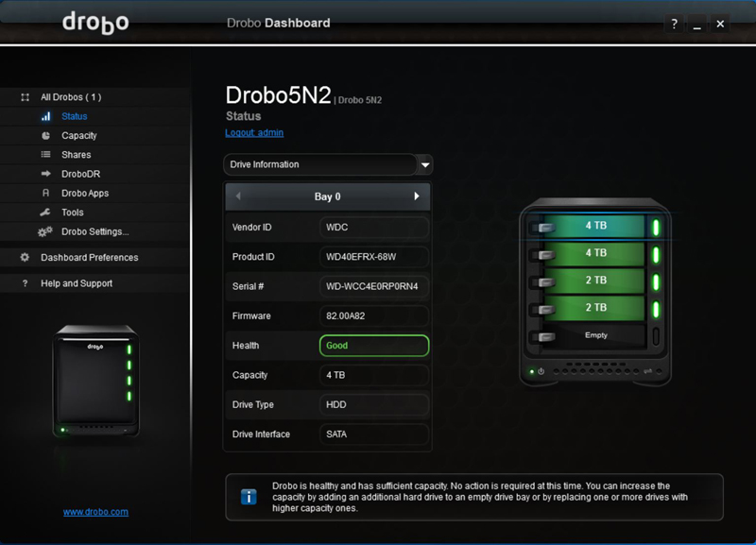Go to next bay with right arrow
This screenshot has height=545, width=756.
pos(417,196)
